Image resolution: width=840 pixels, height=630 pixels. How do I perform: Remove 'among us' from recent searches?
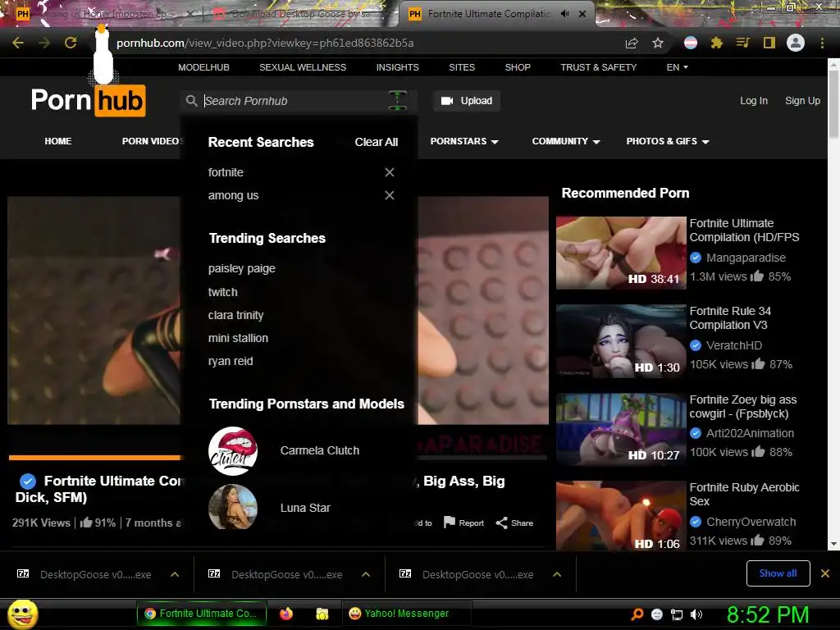click(390, 195)
